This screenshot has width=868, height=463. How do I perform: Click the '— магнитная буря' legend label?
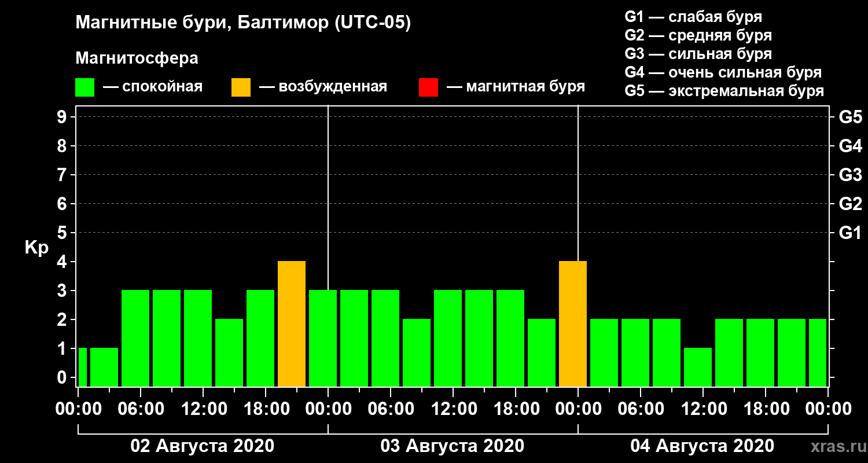point(516,87)
